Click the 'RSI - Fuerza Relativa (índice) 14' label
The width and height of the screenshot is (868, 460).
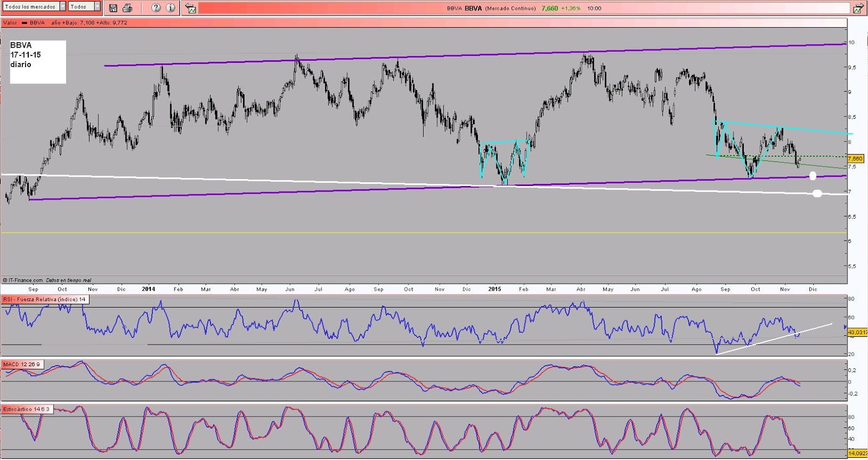(44, 299)
